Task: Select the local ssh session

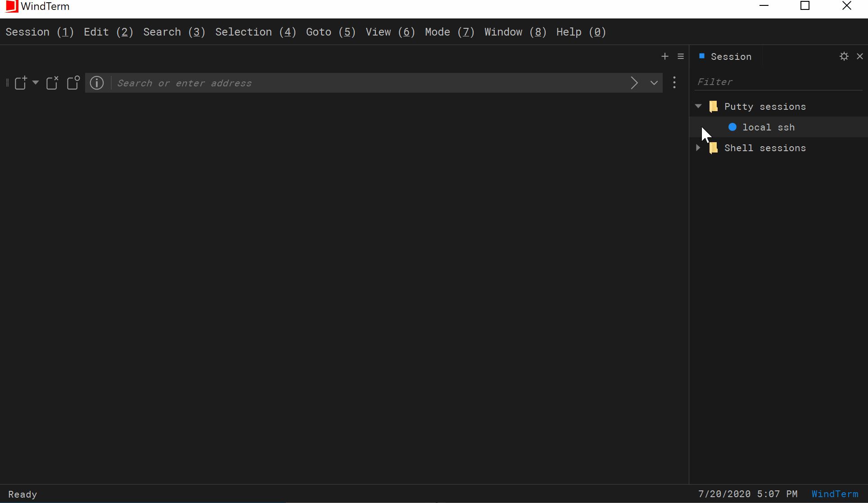Action: click(769, 126)
